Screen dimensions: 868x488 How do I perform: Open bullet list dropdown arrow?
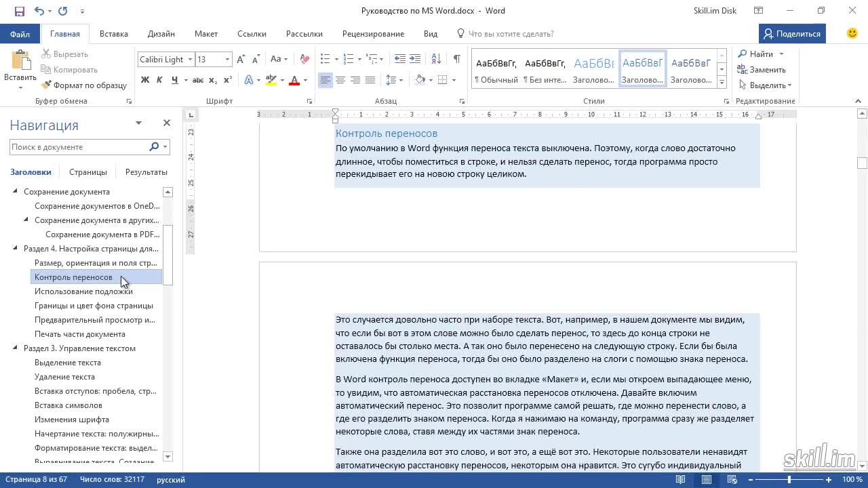(x=336, y=59)
